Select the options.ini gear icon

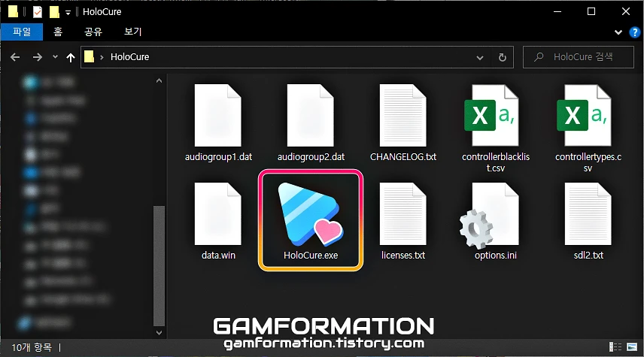point(490,216)
